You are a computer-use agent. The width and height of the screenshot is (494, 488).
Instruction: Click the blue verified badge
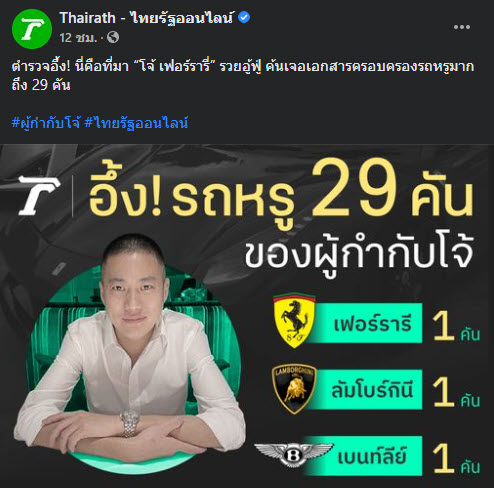[244, 17]
